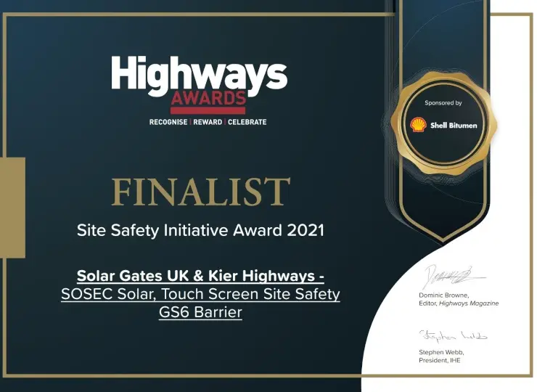This screenshot has width=537, height=392.
Task: Click "Editor, Highways Magazine" text
Action: pos(459,303)
